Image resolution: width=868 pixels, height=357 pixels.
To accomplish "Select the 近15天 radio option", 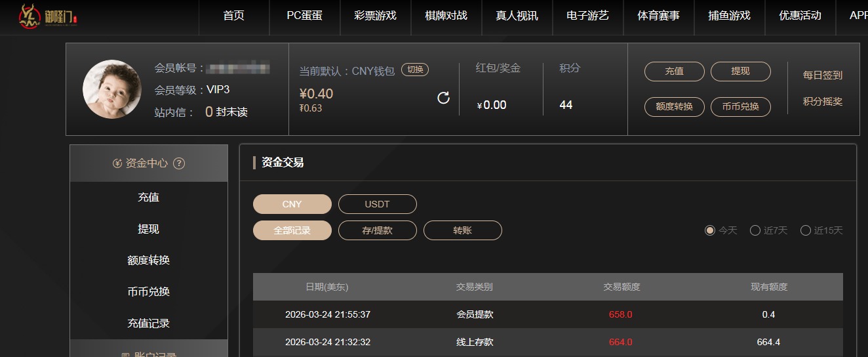I will pos(806,230).
